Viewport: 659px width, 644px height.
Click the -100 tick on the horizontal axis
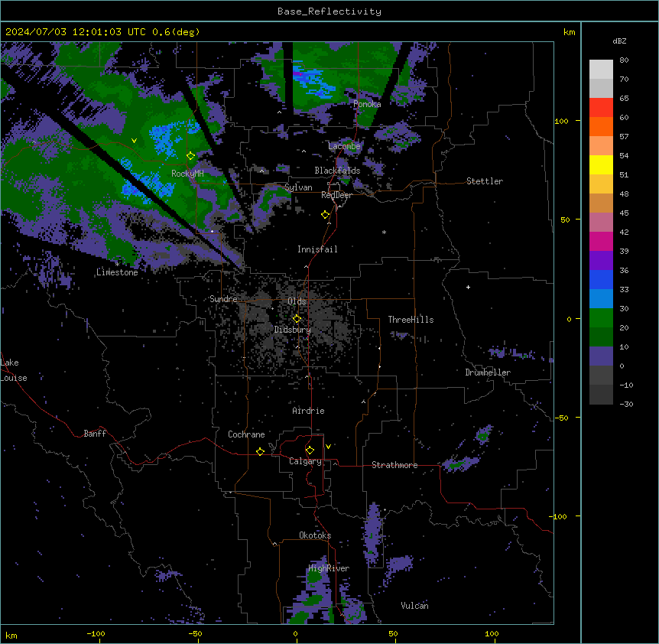(x=96, y=633)
